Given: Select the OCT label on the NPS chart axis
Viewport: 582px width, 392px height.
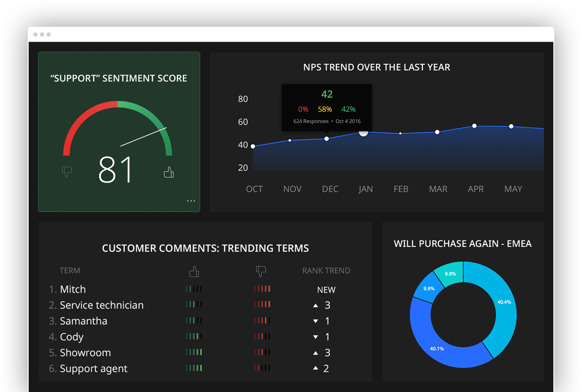Looking at the screenshot, I should (x=254, y=189).
